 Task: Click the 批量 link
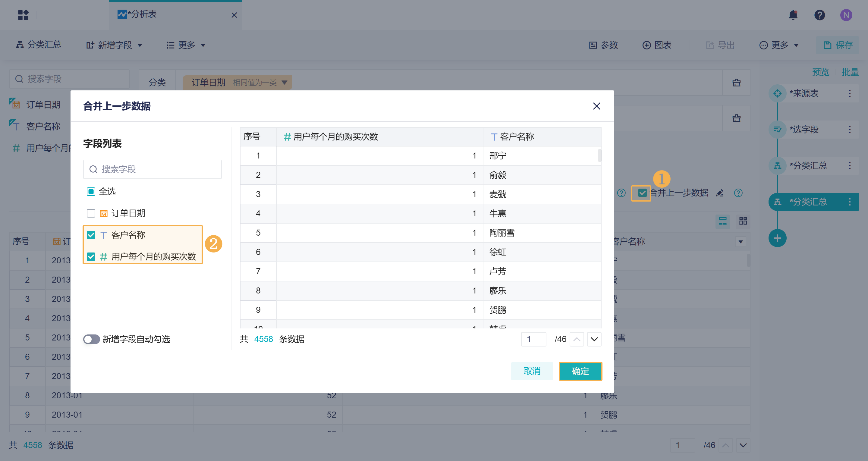tap(850, 72)
